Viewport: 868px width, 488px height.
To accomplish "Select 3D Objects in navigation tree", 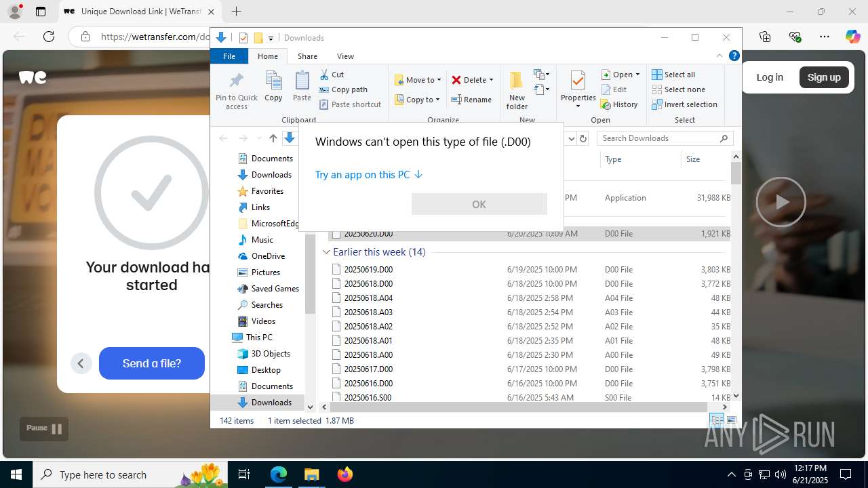I will (x=270, y=354).
